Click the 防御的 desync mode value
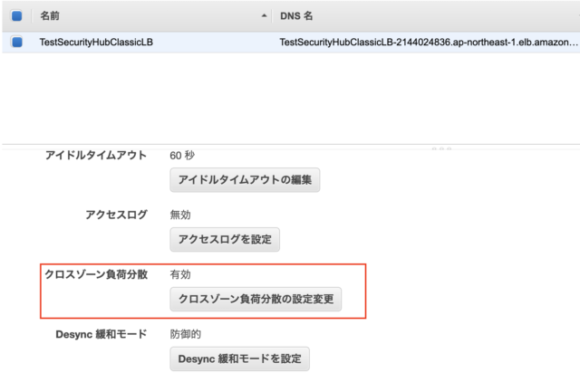 tap(185, 334)
